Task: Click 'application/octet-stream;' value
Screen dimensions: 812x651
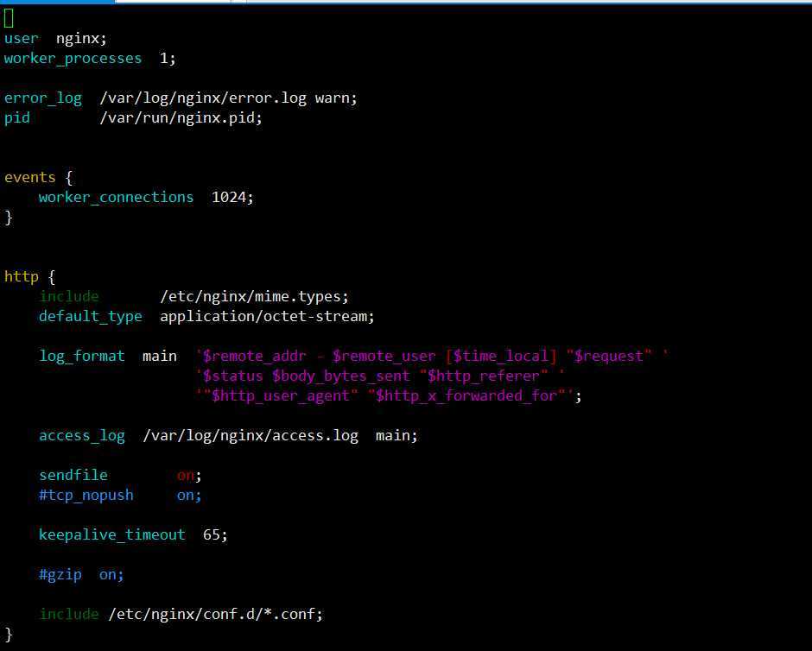Action: tap(267, 317)
